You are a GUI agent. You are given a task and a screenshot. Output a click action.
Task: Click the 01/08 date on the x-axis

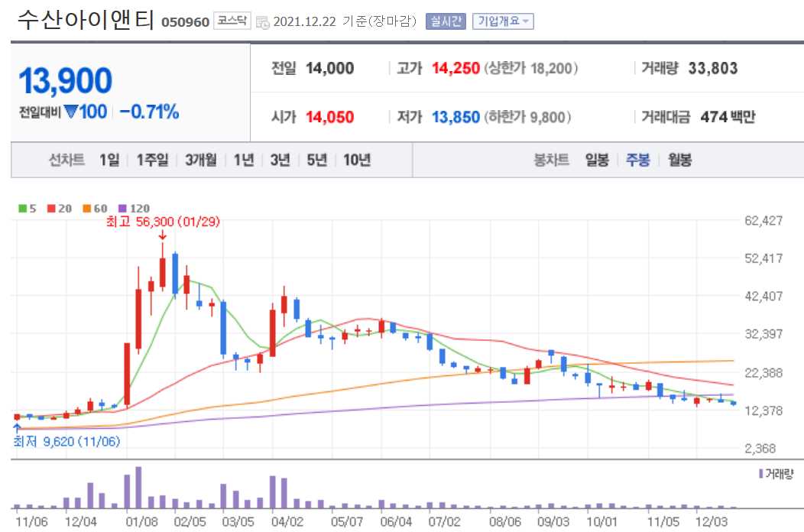coord(141,522)
